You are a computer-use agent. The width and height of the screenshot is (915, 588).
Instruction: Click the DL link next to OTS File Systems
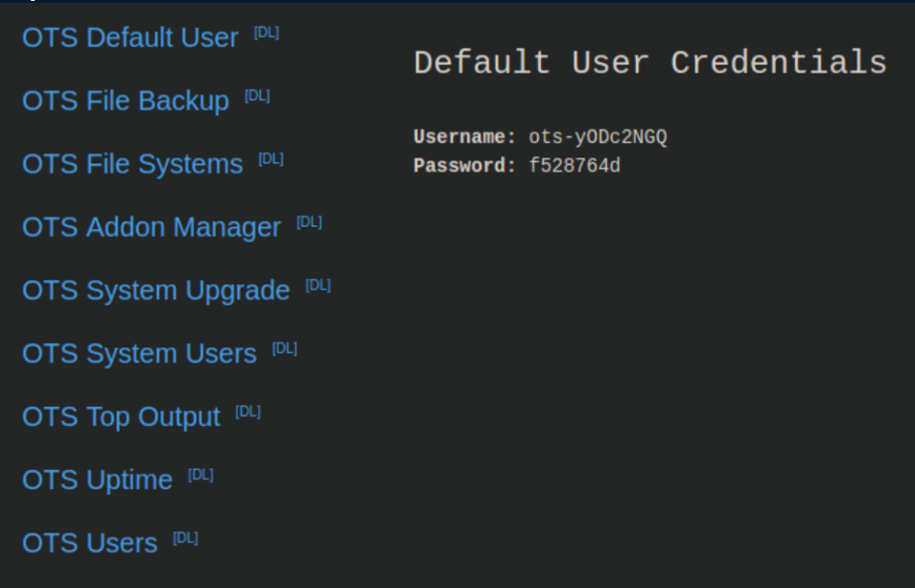[270, 159]
